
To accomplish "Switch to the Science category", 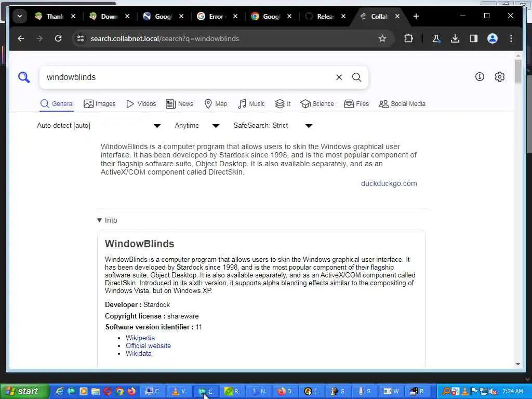I will (x=317, y=104).
